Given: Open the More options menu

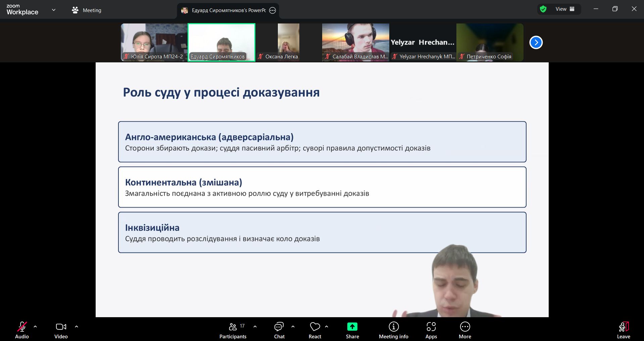Looking at the screenshot, I should point(465,330).
